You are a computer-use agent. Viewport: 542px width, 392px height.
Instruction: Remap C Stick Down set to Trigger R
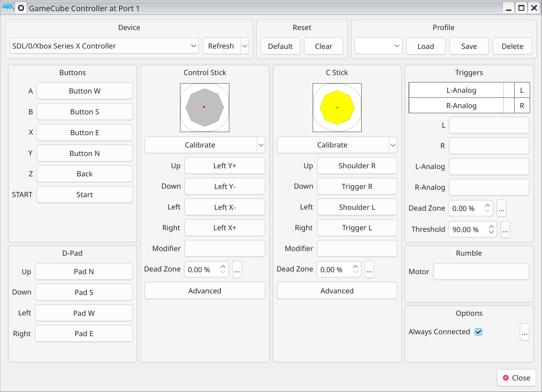tap(357, 186)
